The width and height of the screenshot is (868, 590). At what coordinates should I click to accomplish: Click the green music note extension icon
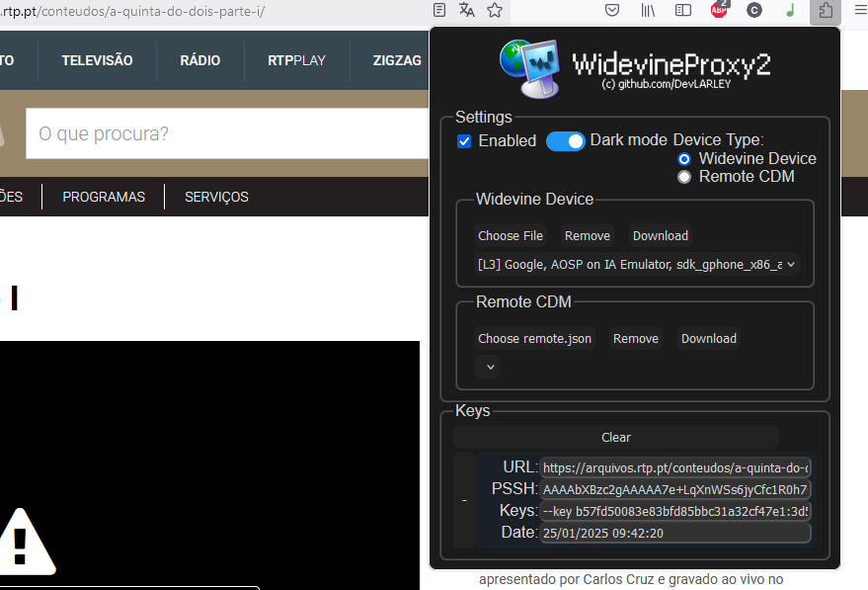point(790,10)
